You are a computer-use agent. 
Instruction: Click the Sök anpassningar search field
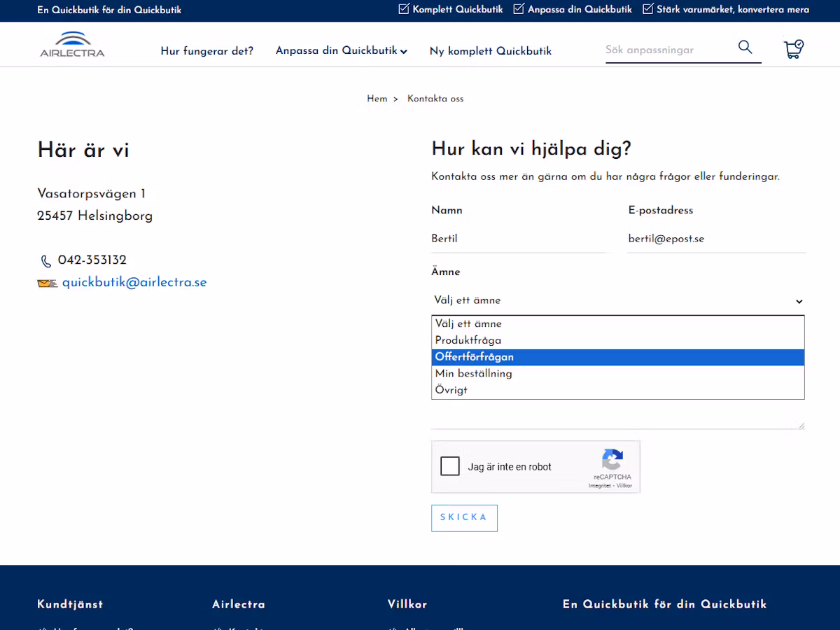pyautogui.click(x=668, y=50)
